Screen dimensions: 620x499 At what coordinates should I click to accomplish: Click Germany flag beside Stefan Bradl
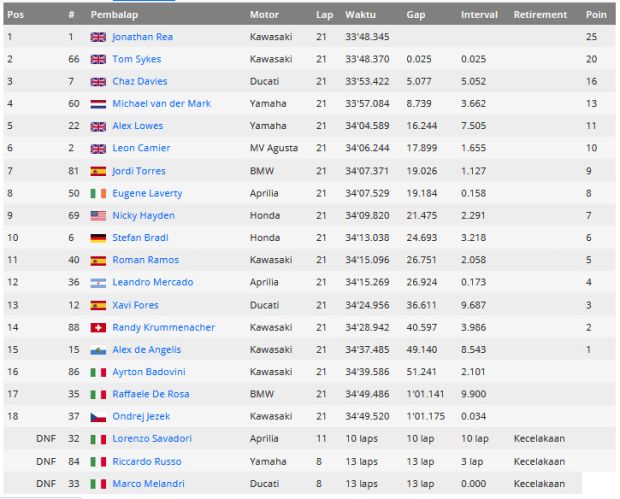(x=98, y=238)
